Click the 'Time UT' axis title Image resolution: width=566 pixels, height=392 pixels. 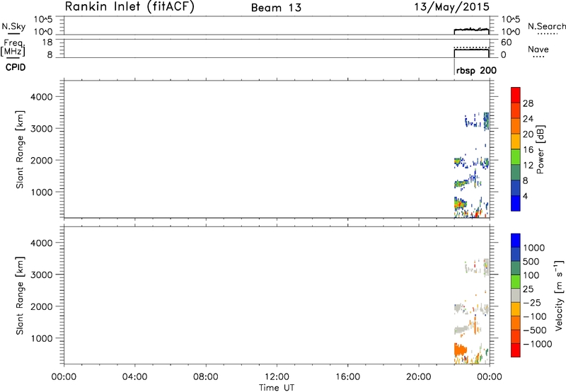click(277, 388)
